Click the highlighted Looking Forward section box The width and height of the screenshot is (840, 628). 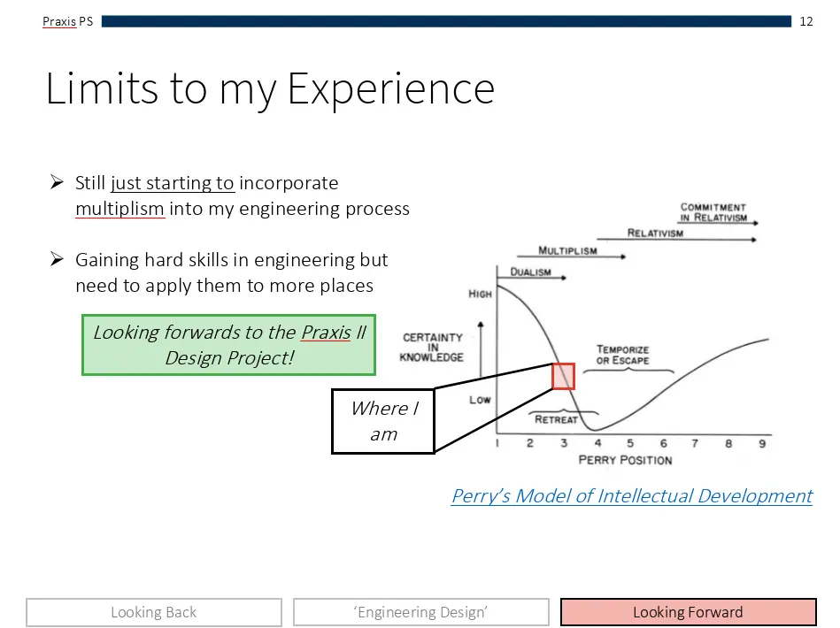(x=688, y=612)
